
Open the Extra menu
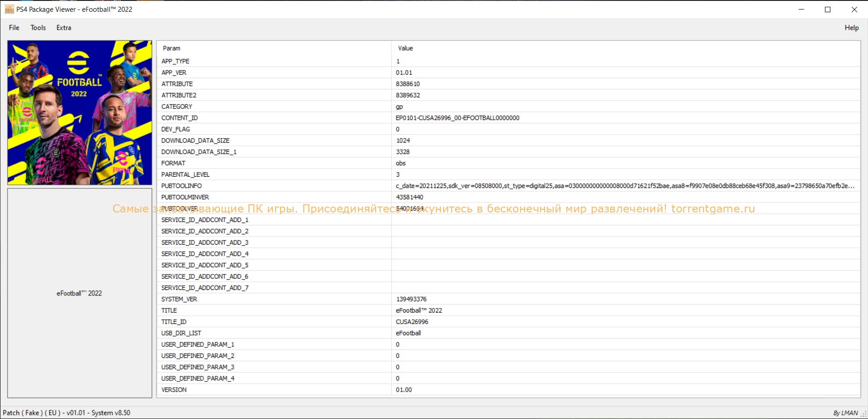pyautogui.click(x=63, y=28)
